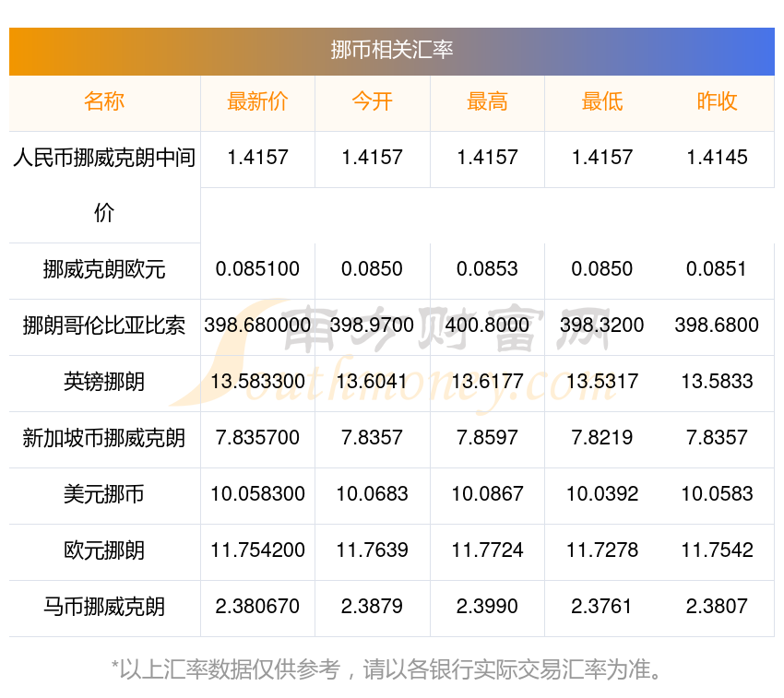Click the high value 2.3990
Viewport: 784px width, 698px height.
(x=487, y=607)
